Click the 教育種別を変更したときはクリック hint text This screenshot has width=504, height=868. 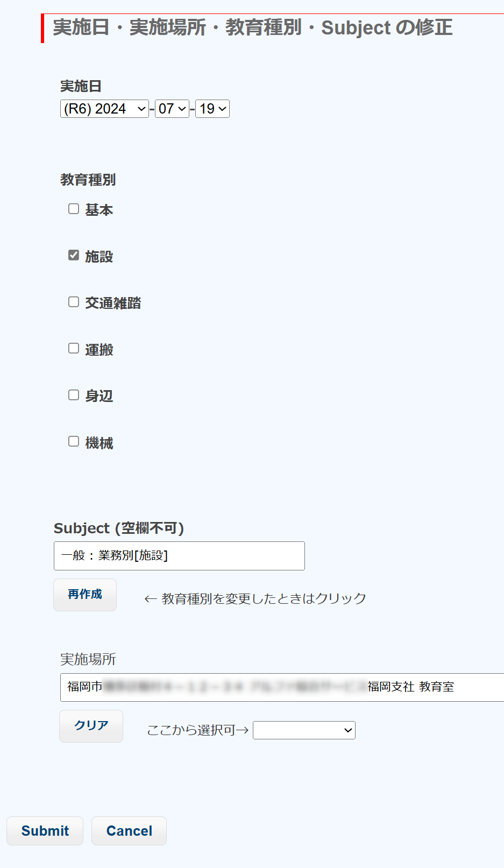(255, 598)
